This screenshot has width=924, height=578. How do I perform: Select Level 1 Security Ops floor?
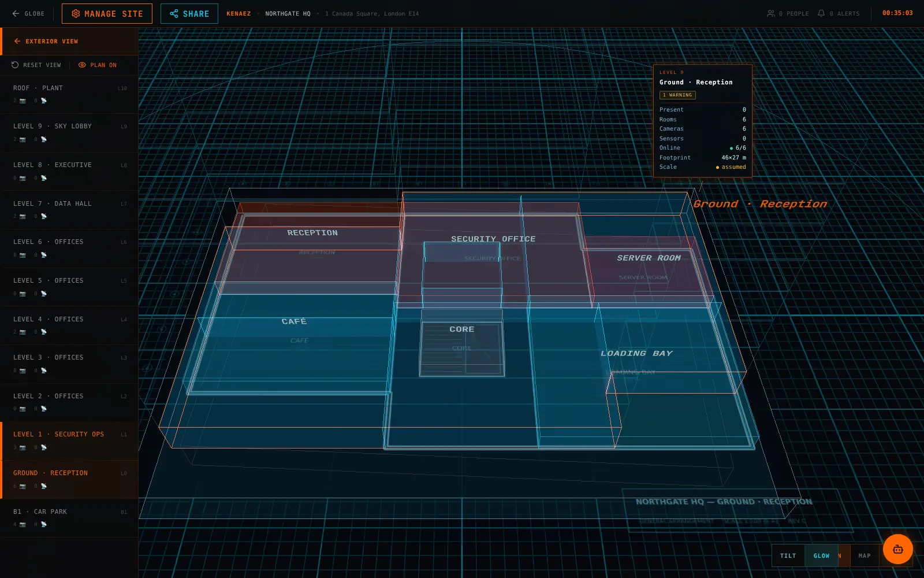coord(69,441)
